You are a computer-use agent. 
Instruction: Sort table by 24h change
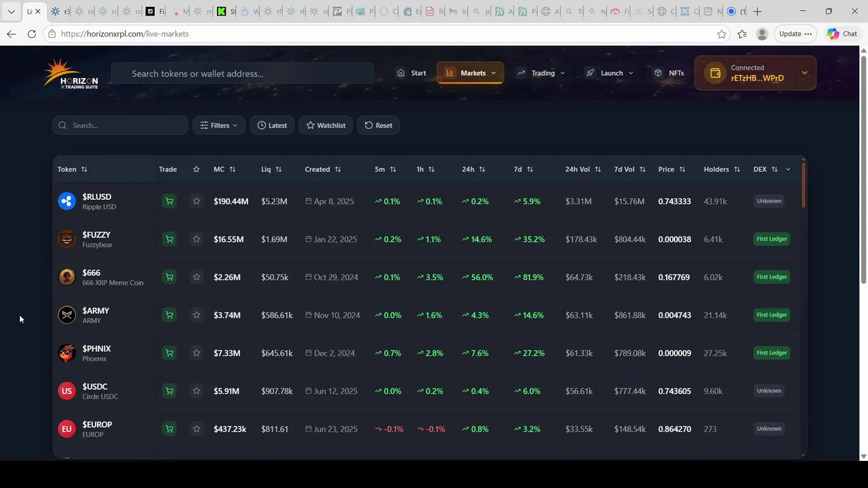474,169
